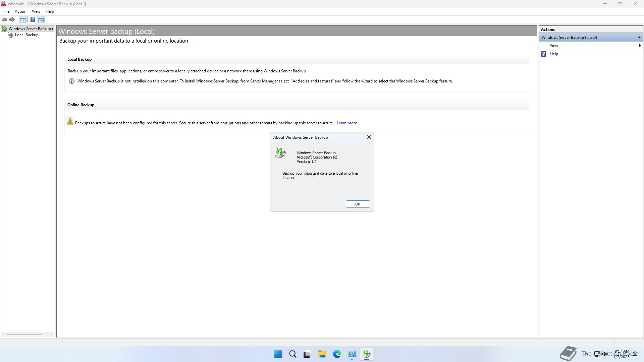This screenshot has height=362, width=644.
Task: Click OK in About dialog
Action: pos(358,204)
